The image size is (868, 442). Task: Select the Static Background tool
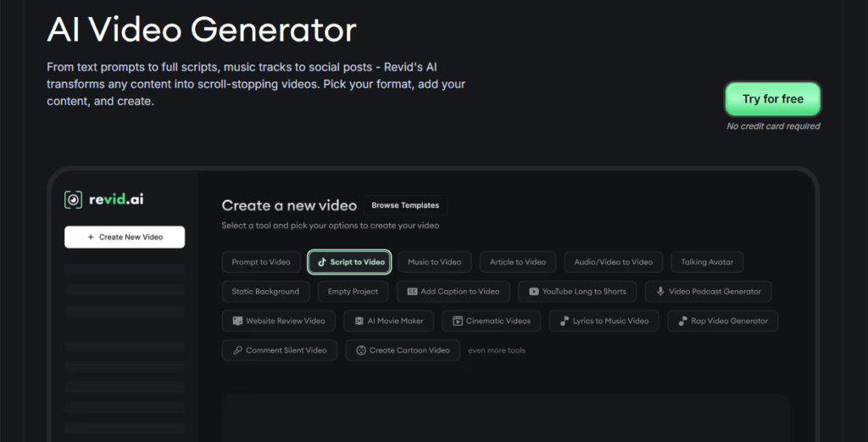(x=265, y=291)
